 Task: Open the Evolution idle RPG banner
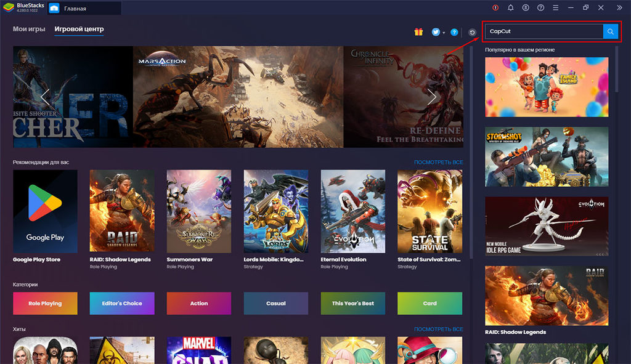(x=547, y=226)
